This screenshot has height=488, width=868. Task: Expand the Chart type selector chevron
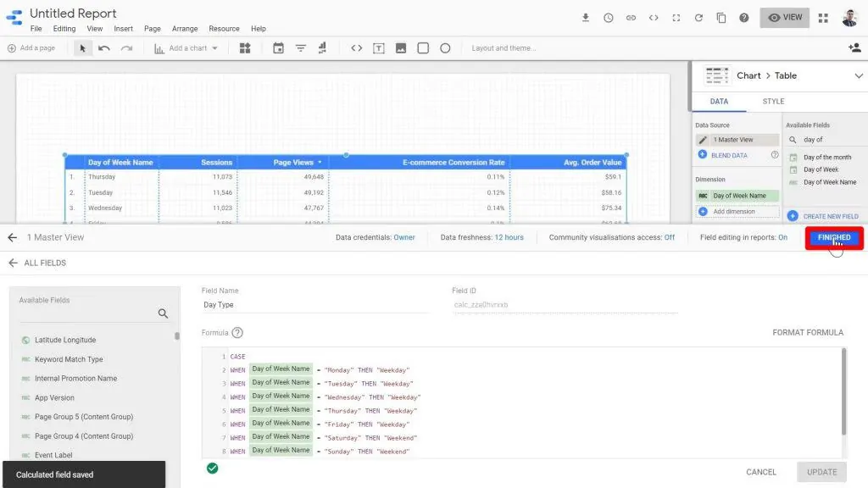pyautogui.click(x=858, y=75)
